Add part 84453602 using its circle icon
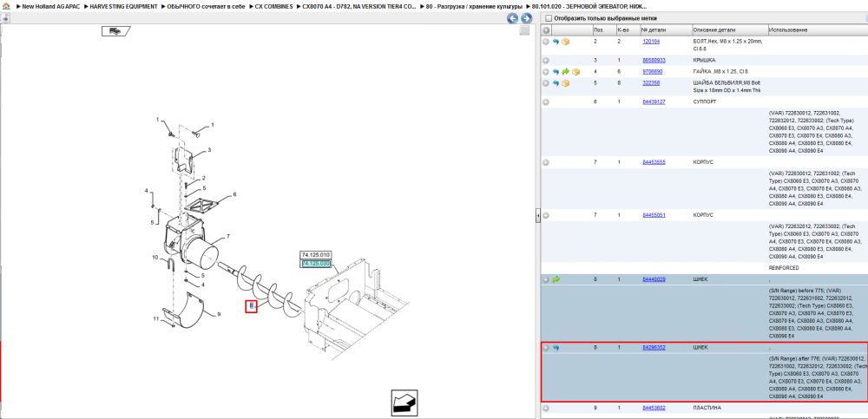Screen dimensions: 868x419 coord(546,409)
